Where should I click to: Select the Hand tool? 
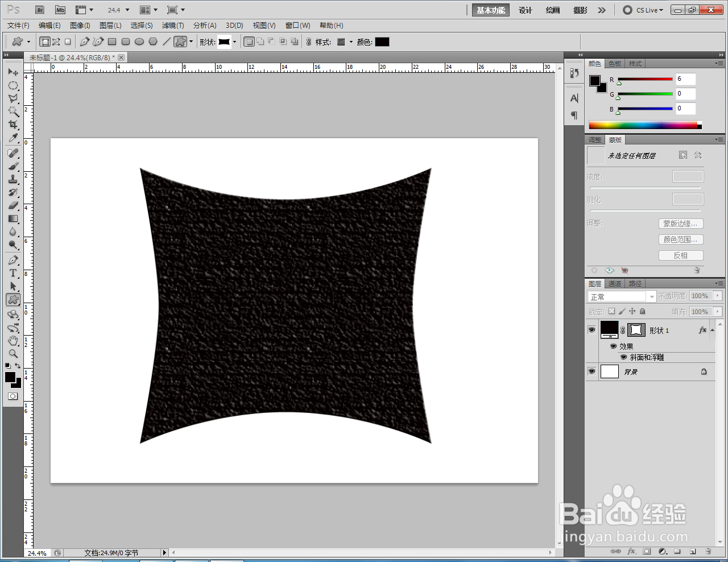tap(13, 341)
